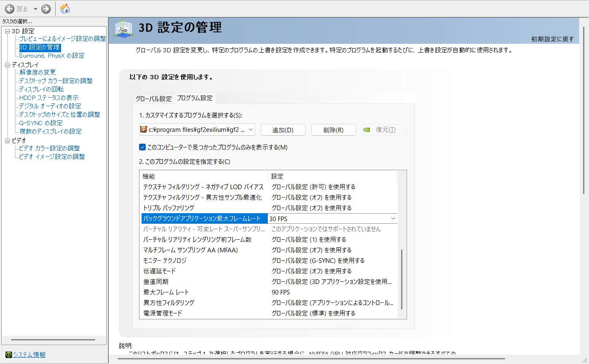Click 初期設定に戻す to restore defaults

click(552, 39)
